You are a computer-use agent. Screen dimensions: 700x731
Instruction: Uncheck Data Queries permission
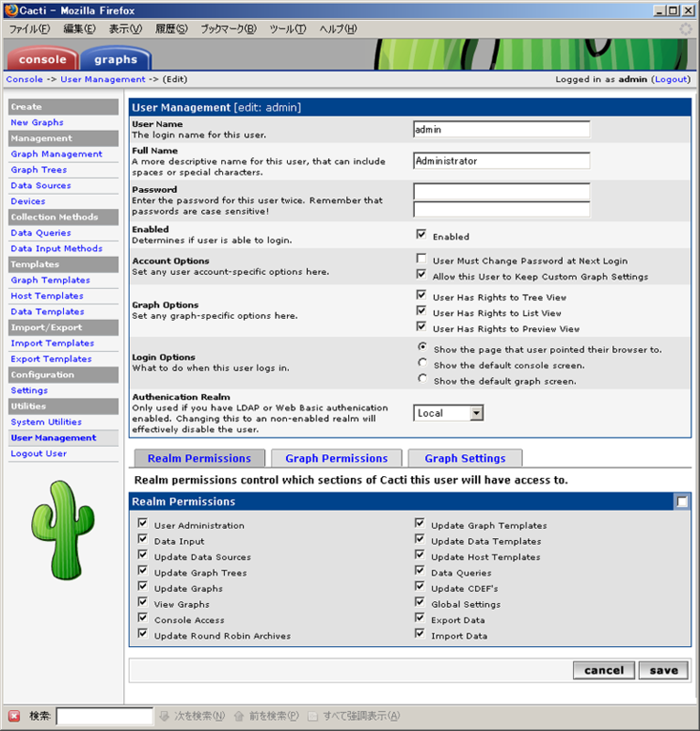(x=419, y=570)
